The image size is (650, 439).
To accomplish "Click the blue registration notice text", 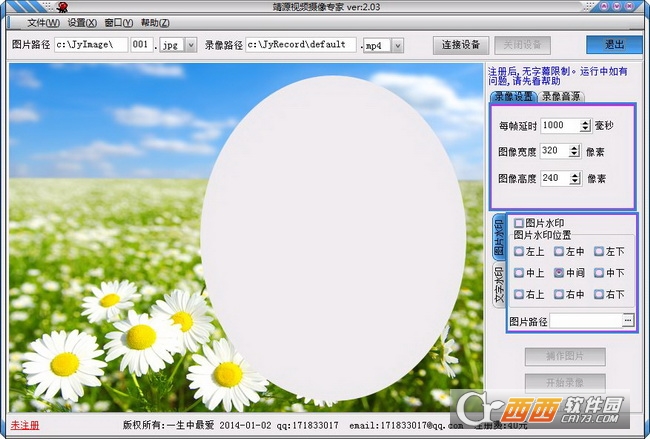I will [x=558, y=76].
